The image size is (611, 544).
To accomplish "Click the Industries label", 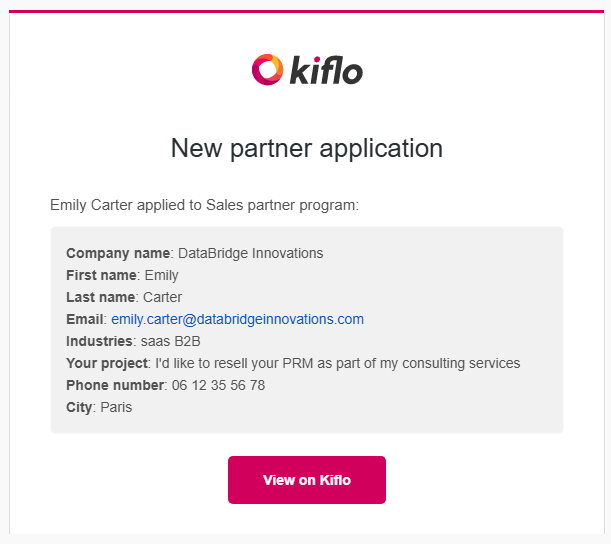I will click(x=99, y=341).
